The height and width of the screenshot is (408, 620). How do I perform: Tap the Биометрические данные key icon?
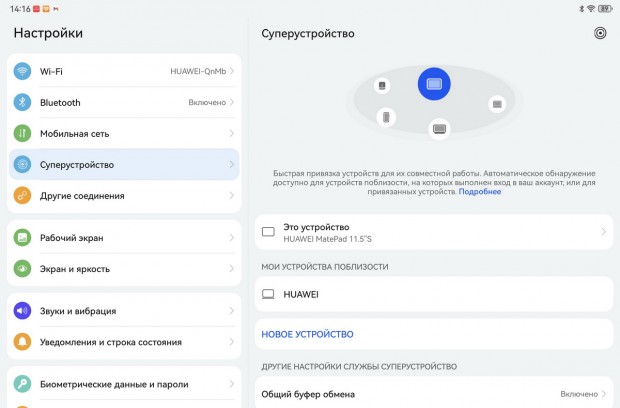click(22, 384)
